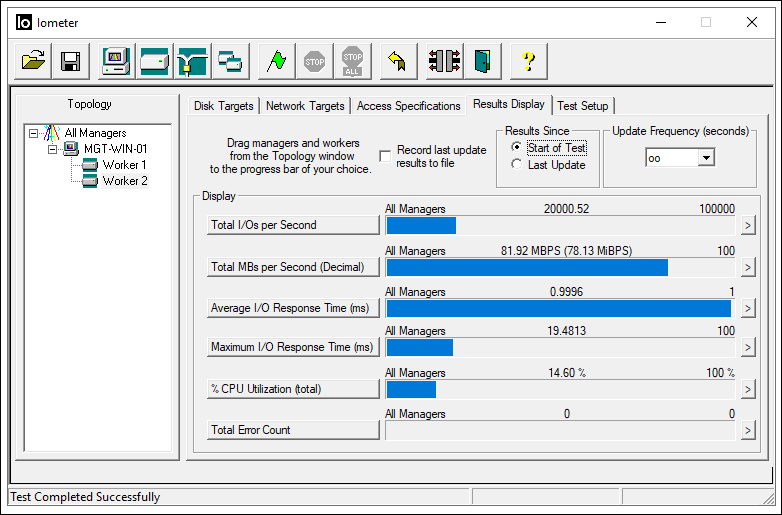Viewport: 782px width, 515px height.
Task: Click the Total I/Os per Second button
Action: coord(292,225)
